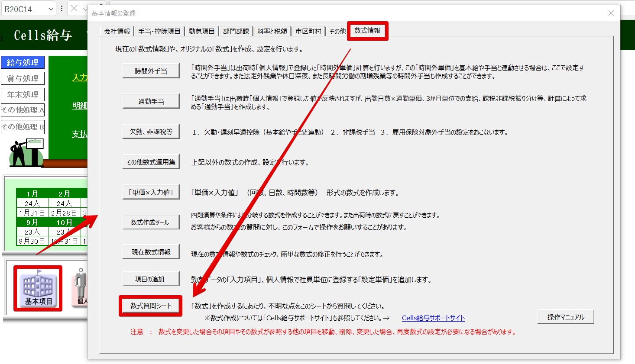Image resolution: width=635 pixels, height=364 pixels.
Task: Go to the 料率と税額 tab
Action: 272,31
